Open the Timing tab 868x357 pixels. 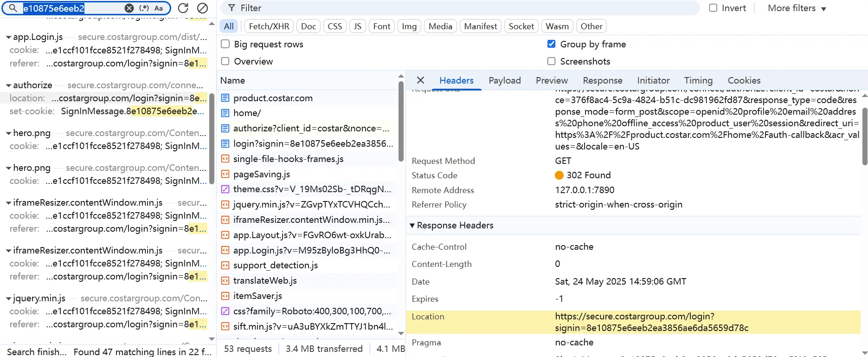[698, 80]
